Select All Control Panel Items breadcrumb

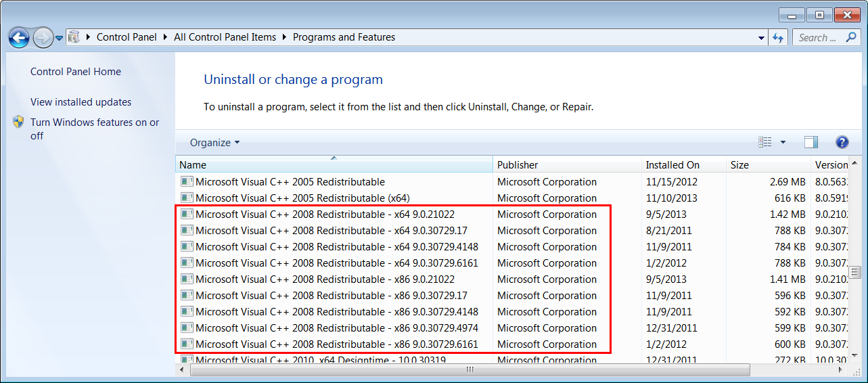tap(225, 37)
